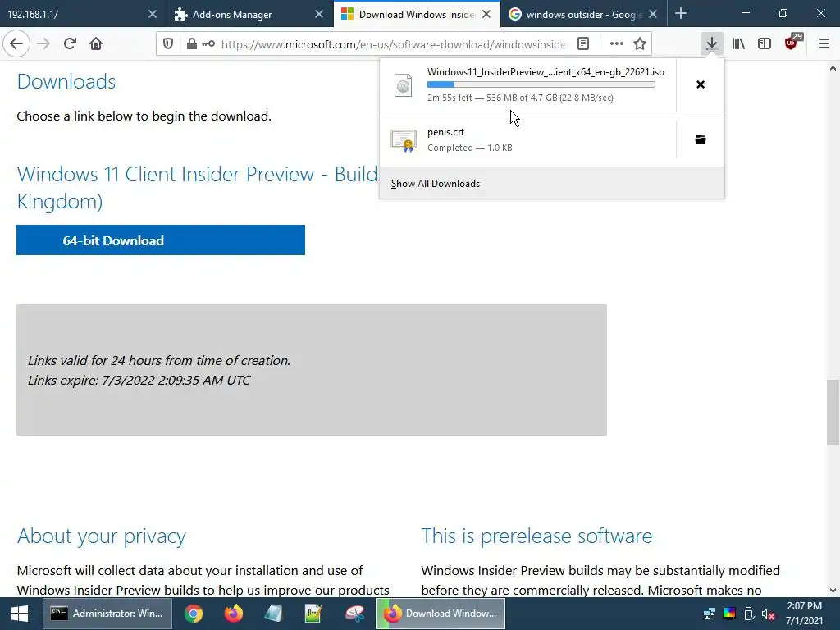Reload the current page
The width and height of the screenshot is (840, 630).
point(70,44)
